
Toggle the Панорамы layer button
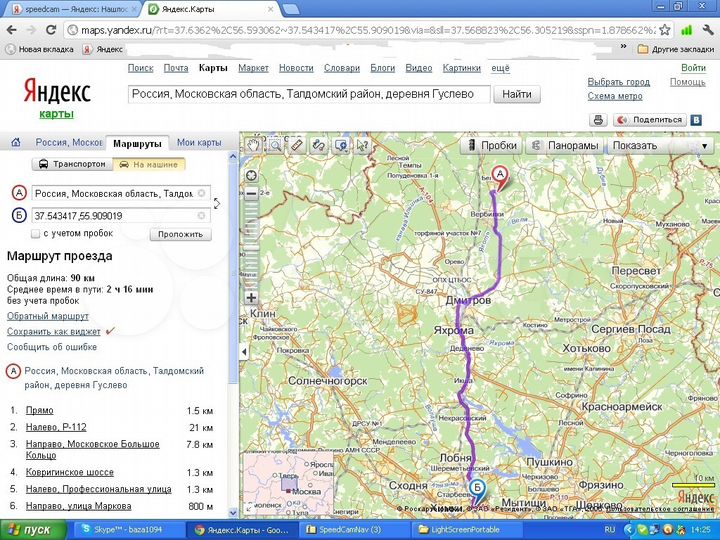[x=565, y=146]
